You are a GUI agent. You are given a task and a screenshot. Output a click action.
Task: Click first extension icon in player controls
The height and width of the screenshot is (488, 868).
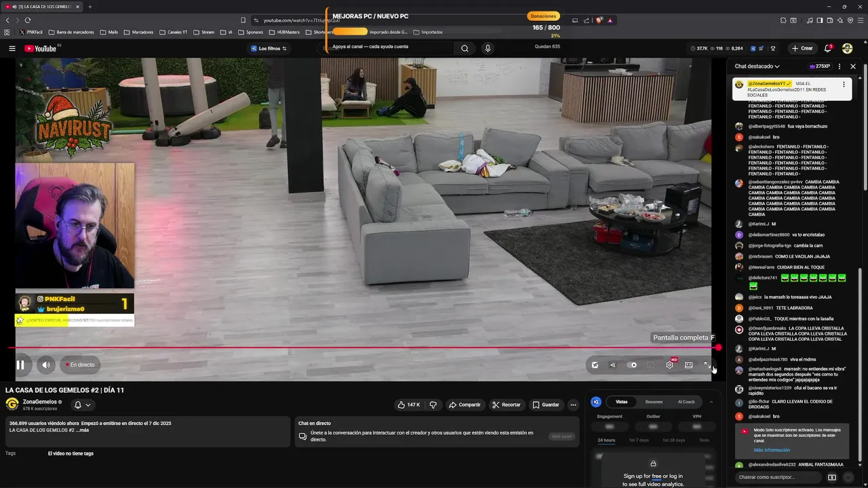[595, 365]
